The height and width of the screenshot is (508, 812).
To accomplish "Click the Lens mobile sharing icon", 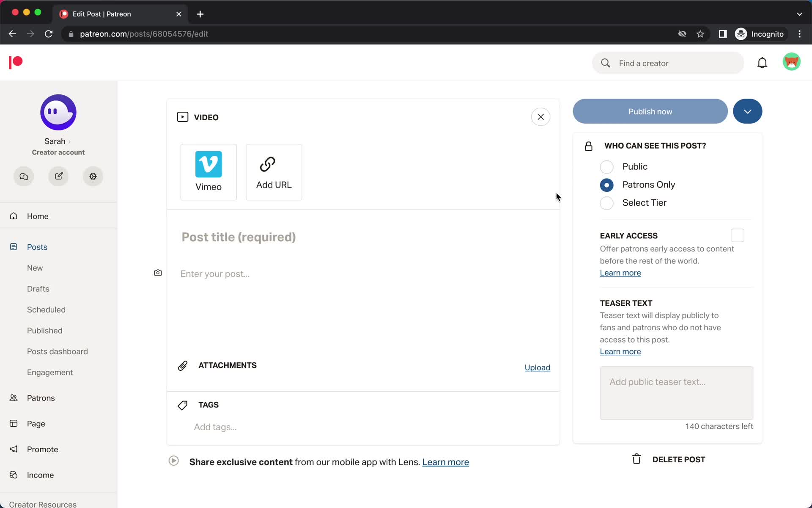I will (x=173, y=461).
